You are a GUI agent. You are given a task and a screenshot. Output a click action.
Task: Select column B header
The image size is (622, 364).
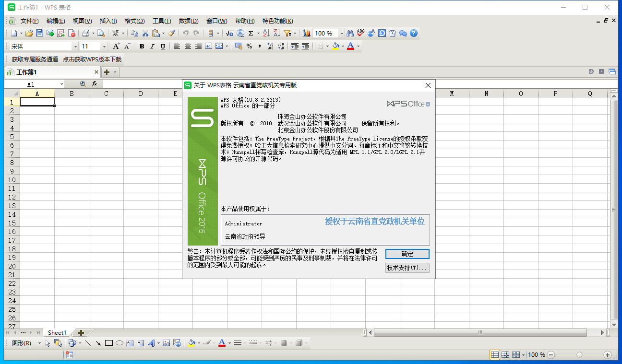tap(72, 94)
